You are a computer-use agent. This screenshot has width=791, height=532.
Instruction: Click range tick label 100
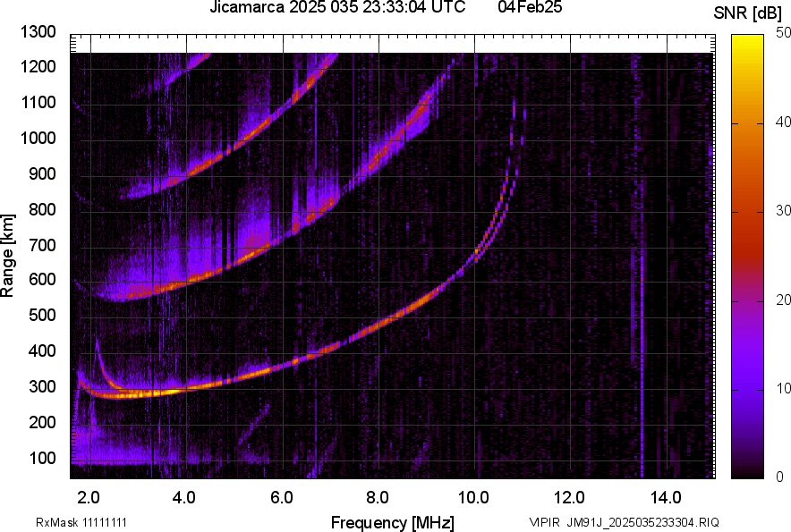(x=42, y=458)
